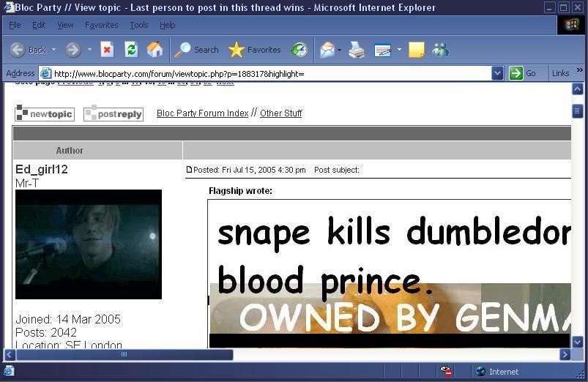Click the 'Mr-T' rank label

pyautogui.click(x=27, y=183)
